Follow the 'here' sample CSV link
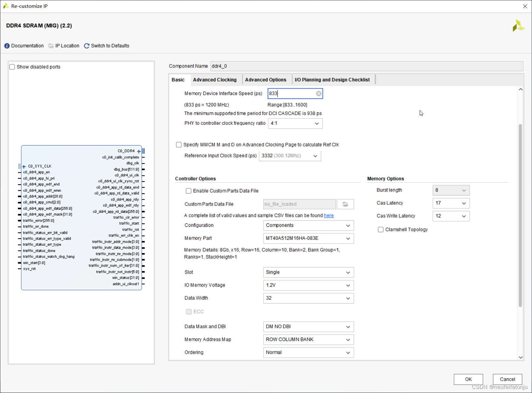 point(329,216)
